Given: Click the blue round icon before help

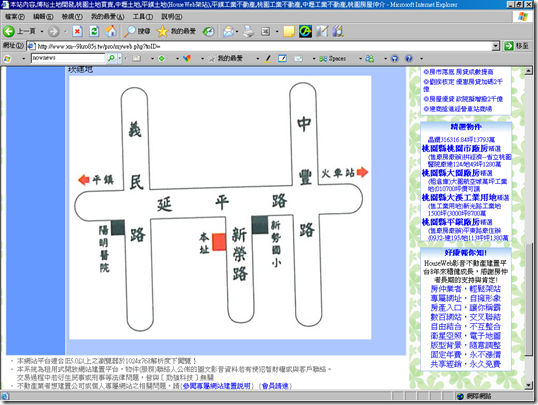Looking at the screenshot, I should [x=395, y=58].
